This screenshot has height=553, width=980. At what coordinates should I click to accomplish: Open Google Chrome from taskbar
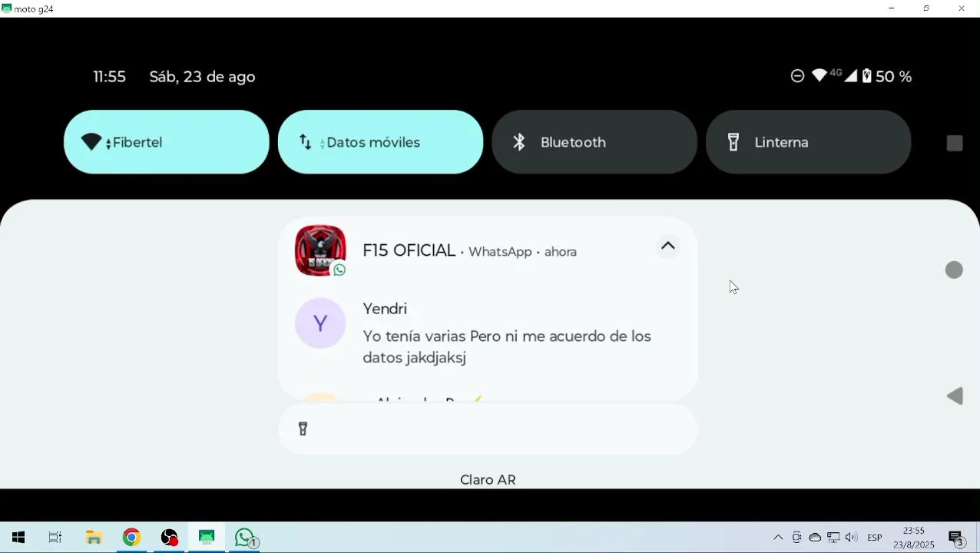(x=131, y=538)
